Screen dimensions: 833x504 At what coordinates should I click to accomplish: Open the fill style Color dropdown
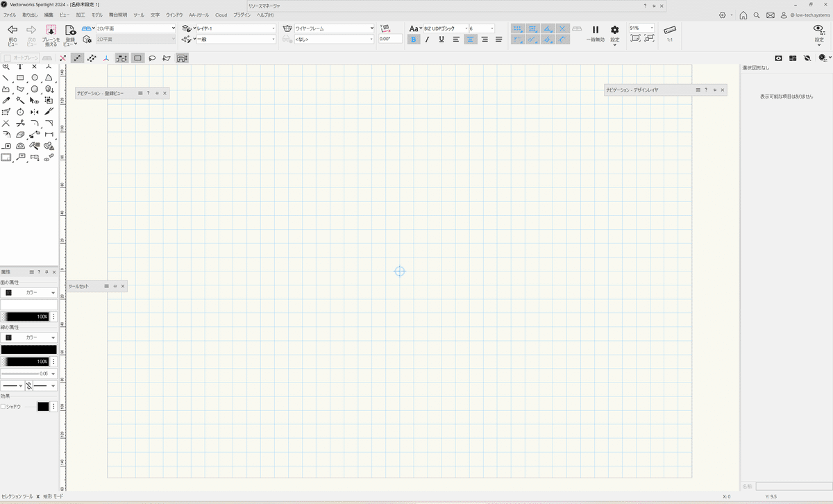click(28, 293)
